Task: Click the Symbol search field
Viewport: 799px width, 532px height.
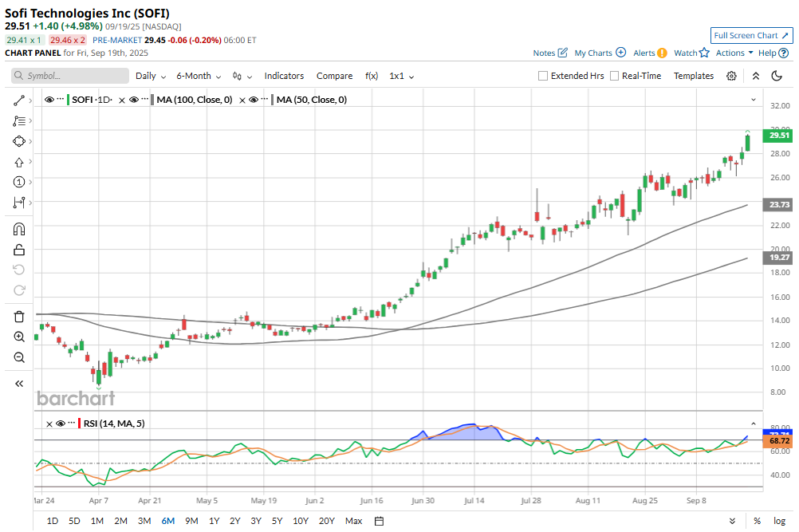Action: pyautogui.click(x=70, y=76)
